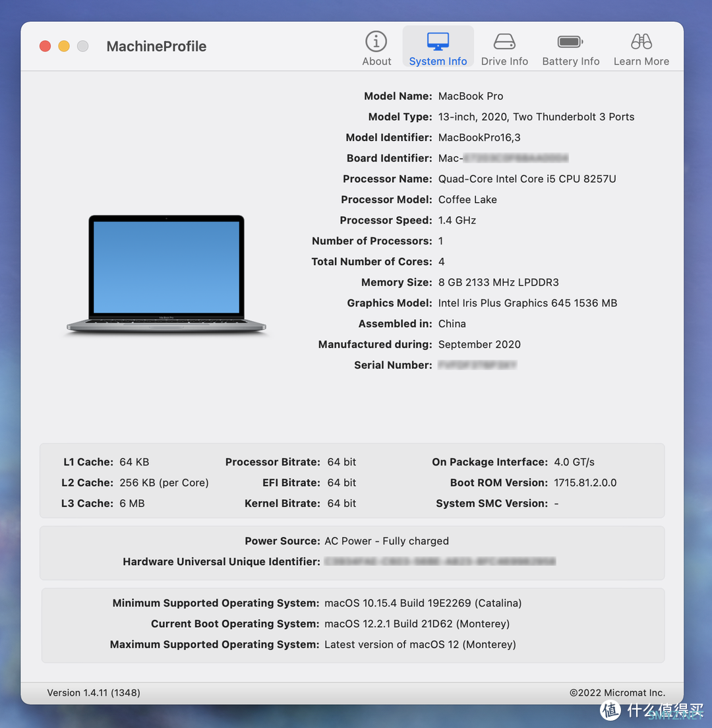Click the blurred Serial Number value
This screenshot has height=728, width=712.
(477, 365)
